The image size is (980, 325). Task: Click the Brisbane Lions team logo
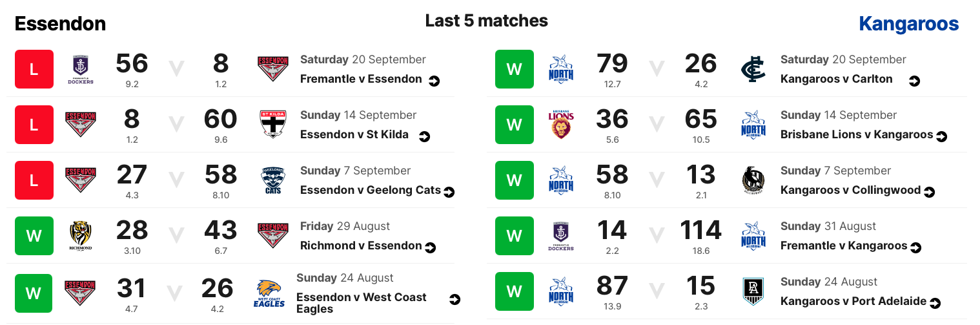560,125
